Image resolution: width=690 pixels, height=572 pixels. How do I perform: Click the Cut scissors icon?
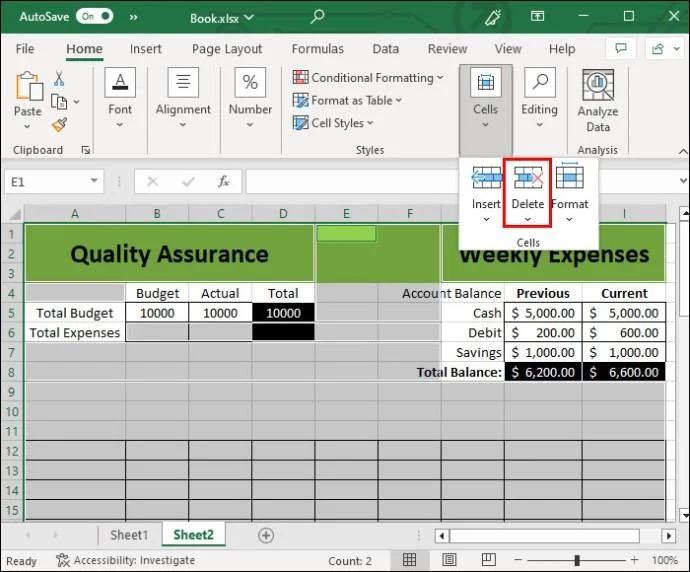(x=59, y=79)
